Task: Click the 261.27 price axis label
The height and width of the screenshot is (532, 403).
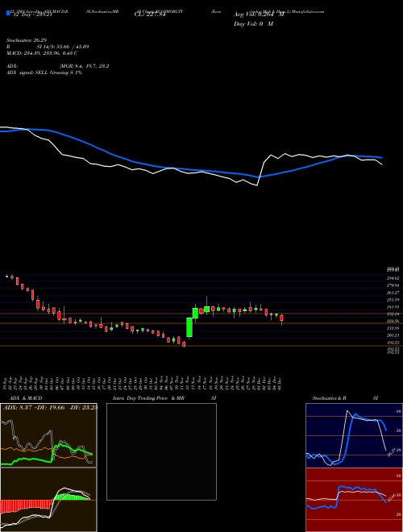Action: (393, 292)
